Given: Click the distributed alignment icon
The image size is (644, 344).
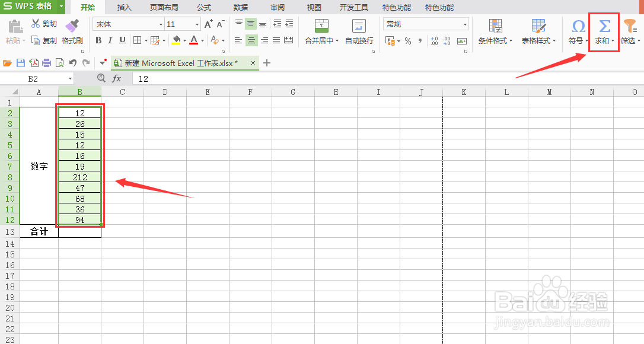Looking at the screenshot, I should coord(289,40).
